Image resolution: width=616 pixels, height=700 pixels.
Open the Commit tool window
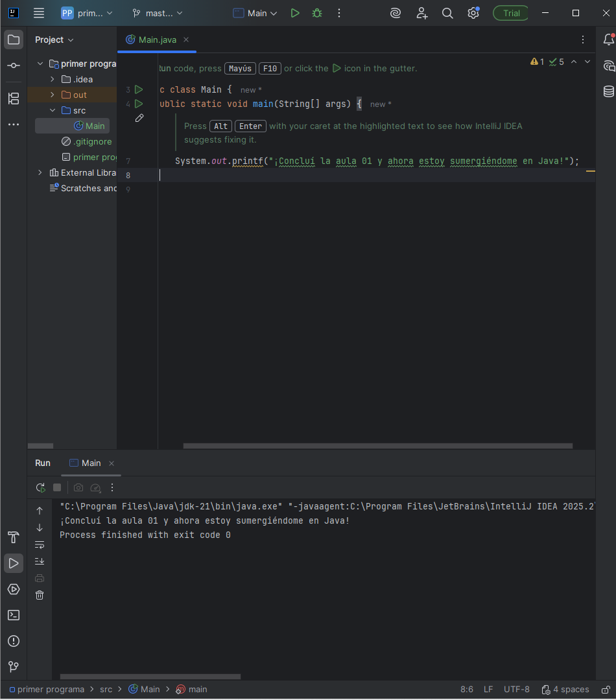14,65
